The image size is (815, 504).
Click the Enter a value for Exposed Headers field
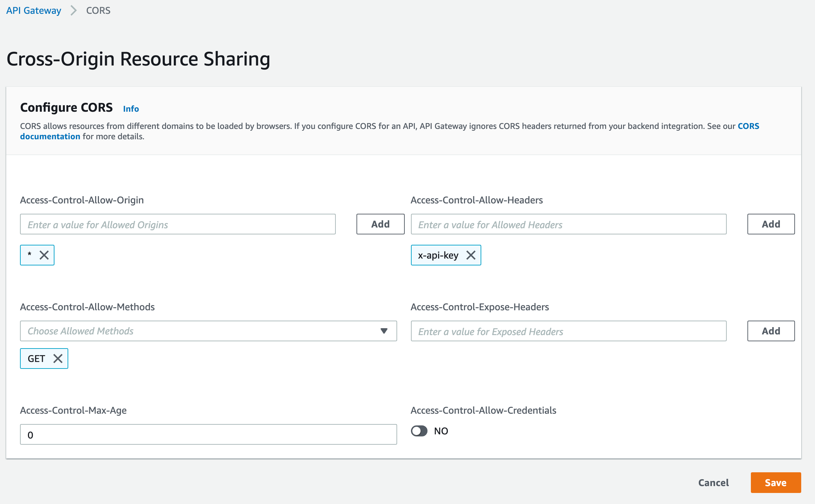click(569, 331)
